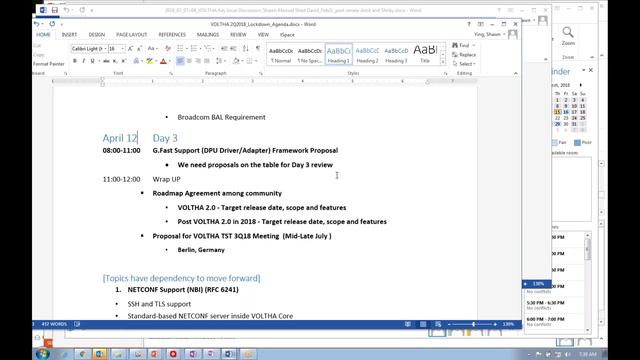Open multilevel list options
The image size is (640, 360).
pyautogui.click(x=208, y=49)
